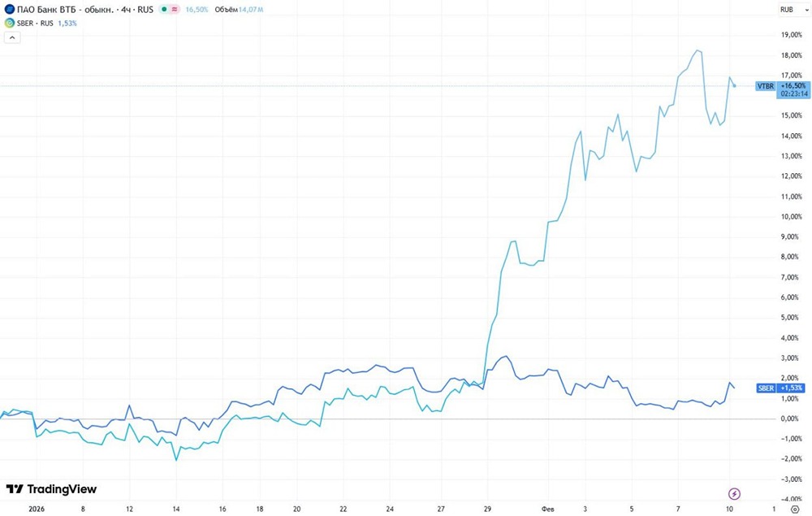Click the +1,53% SBER price label

coord(791,388)
